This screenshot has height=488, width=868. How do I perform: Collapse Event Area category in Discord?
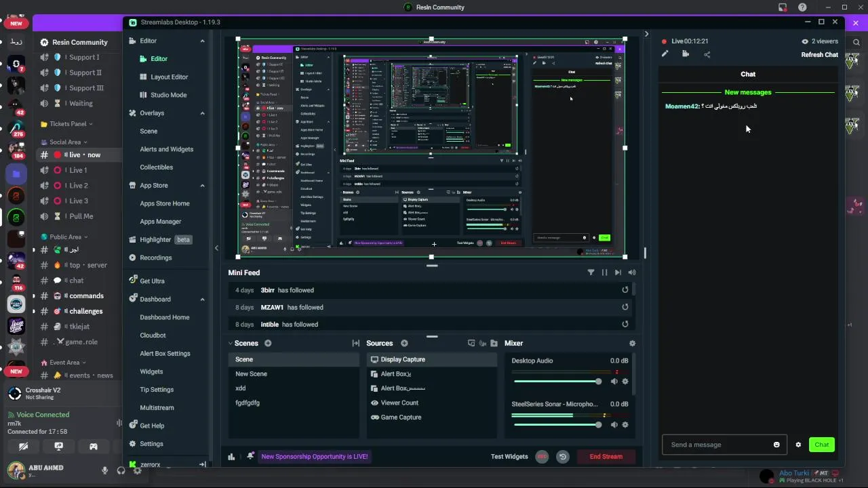tap(64, 363)
